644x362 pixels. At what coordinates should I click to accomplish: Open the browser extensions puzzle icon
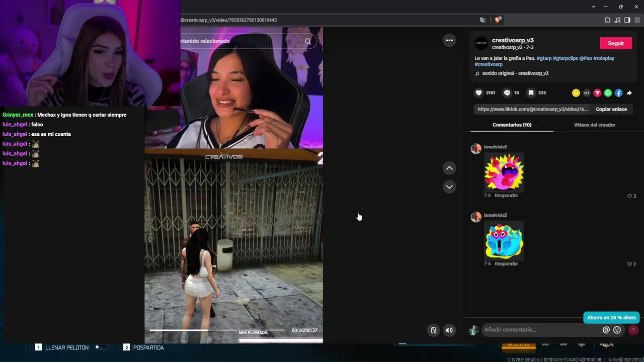pos(607,20)
